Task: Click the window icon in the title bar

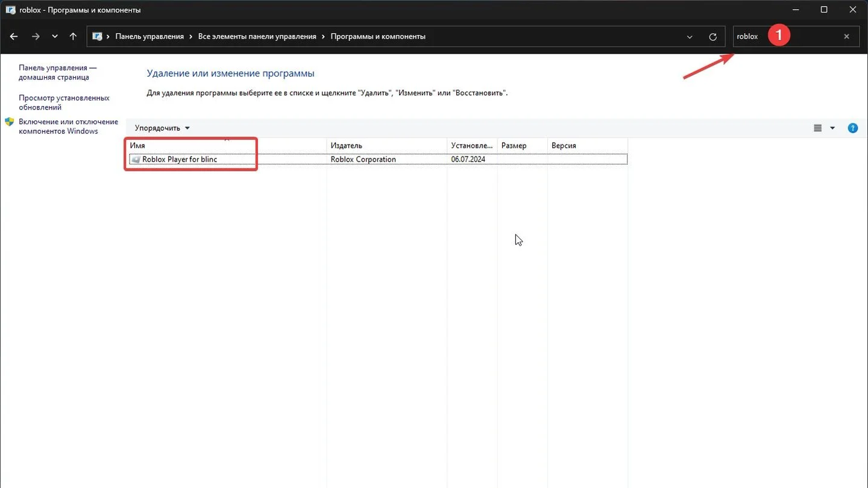Action: click(x=10, y=10)
